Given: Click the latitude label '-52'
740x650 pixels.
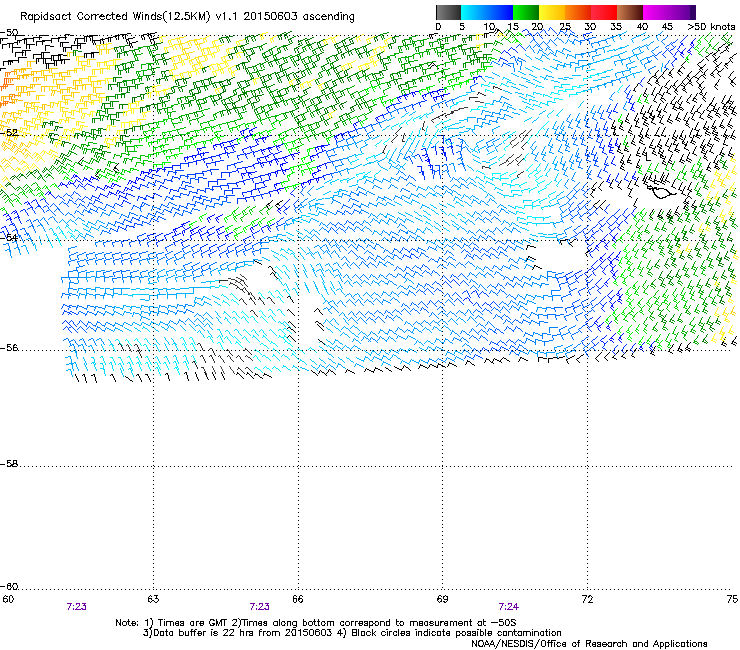Looking at the screenshot, I should coord(9,133).
